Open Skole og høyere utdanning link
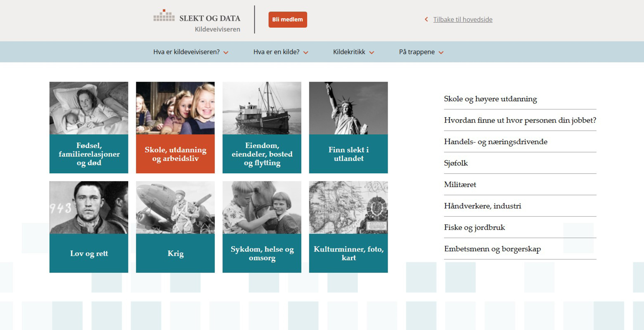This screenshot has height=330, width=644. pyautogui.click(x=490, y=99)
